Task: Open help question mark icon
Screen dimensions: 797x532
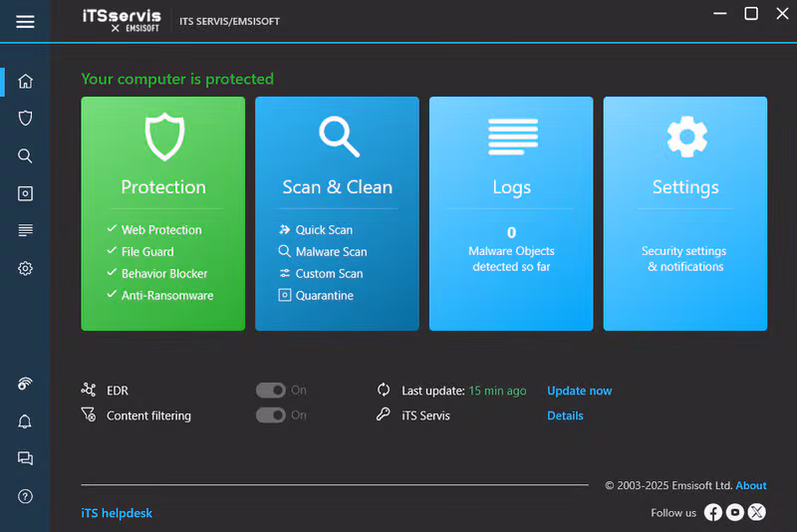Action: pyautogui.click(x=25, y=496)
